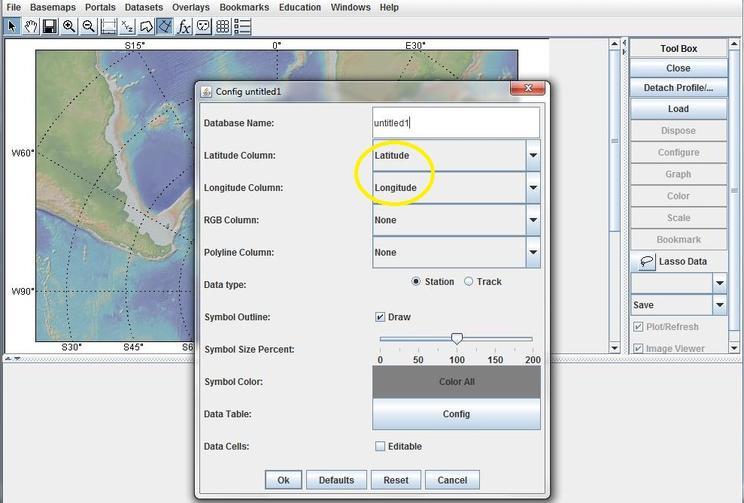Open the Polyline Column dropdown

[533, 252]
